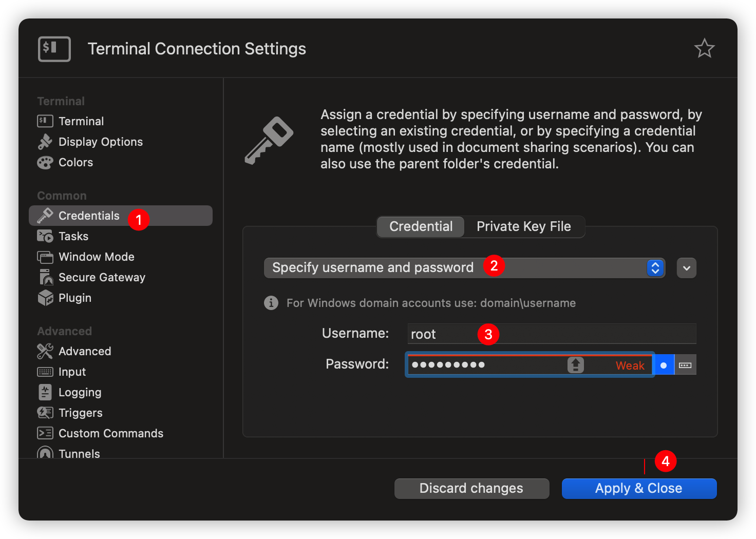Switch to the Private Key File tab
The image size is (756, 539).
(523, 227)
